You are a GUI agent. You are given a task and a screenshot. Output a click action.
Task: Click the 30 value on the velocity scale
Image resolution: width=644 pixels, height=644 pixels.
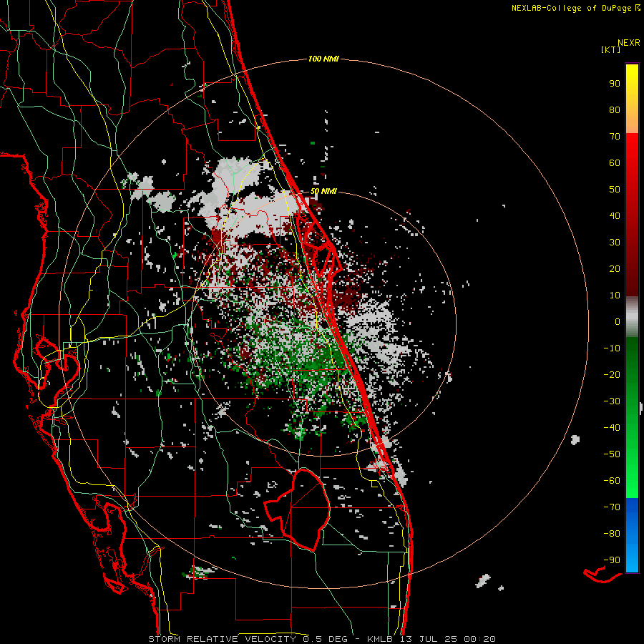pyautogui.click(x=615, y=243)
